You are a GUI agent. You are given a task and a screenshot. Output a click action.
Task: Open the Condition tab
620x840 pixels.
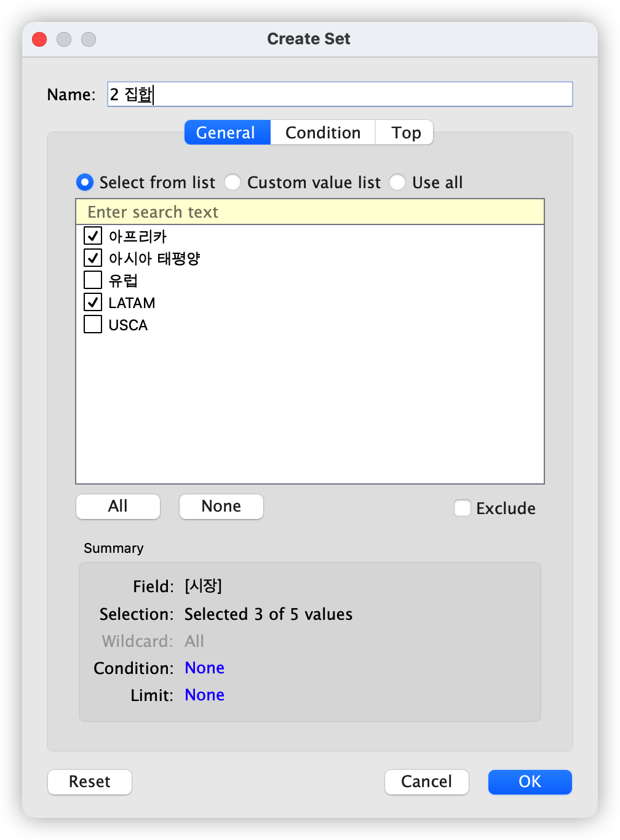coord(323,132)
